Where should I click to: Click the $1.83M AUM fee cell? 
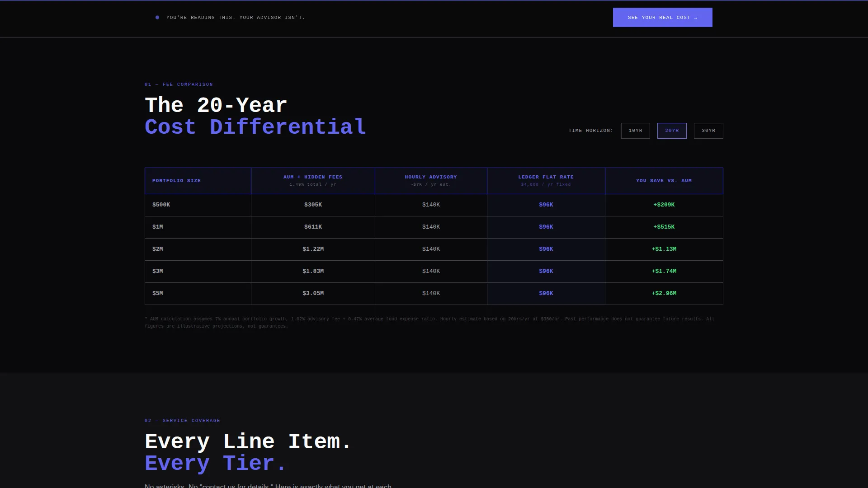[313, 272]
